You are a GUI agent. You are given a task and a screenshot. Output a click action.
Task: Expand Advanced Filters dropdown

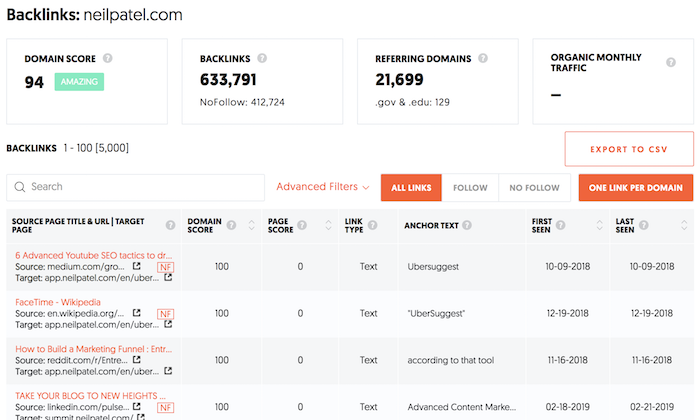322,187
